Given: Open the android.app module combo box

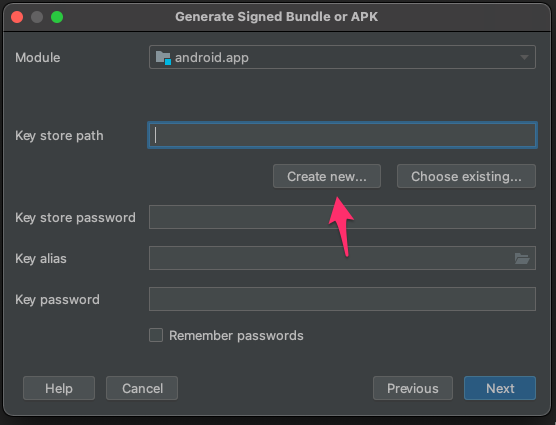Looking at the screenshot, I should pyautogui.click(x=342, y=57).
